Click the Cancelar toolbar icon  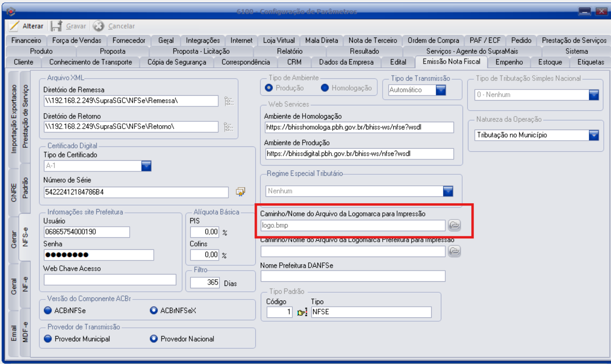coord(99,26)
